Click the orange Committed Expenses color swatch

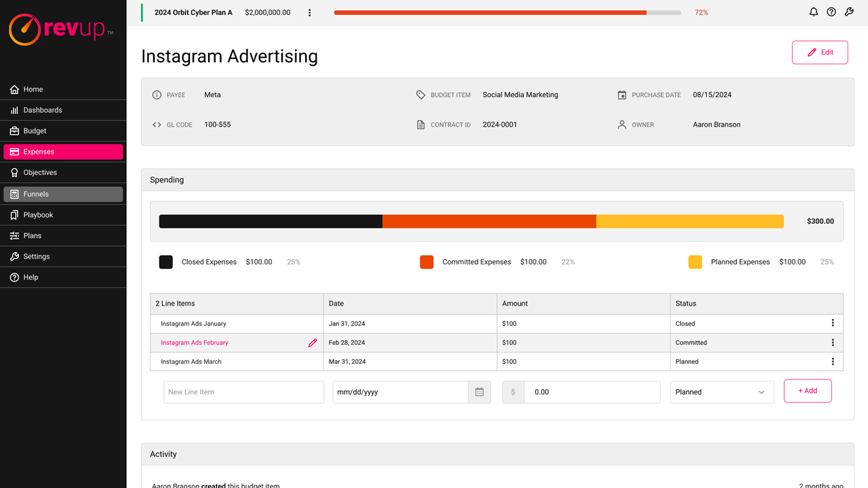pos(427,262)
